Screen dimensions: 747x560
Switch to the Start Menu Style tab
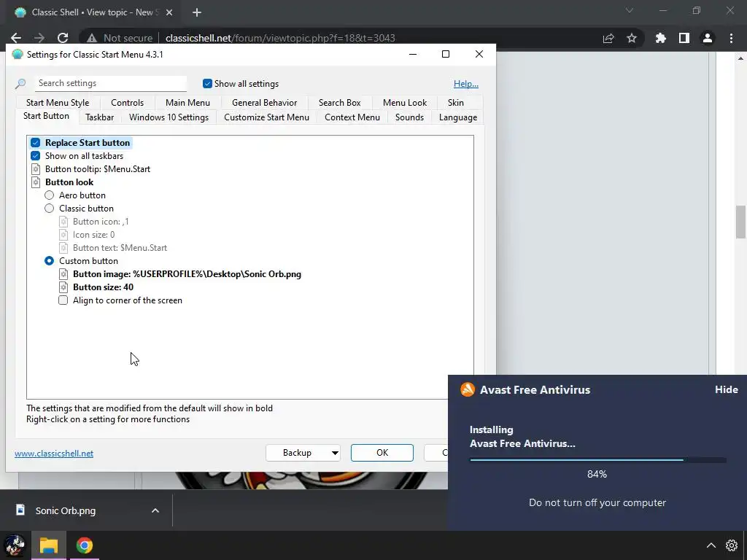58,103
